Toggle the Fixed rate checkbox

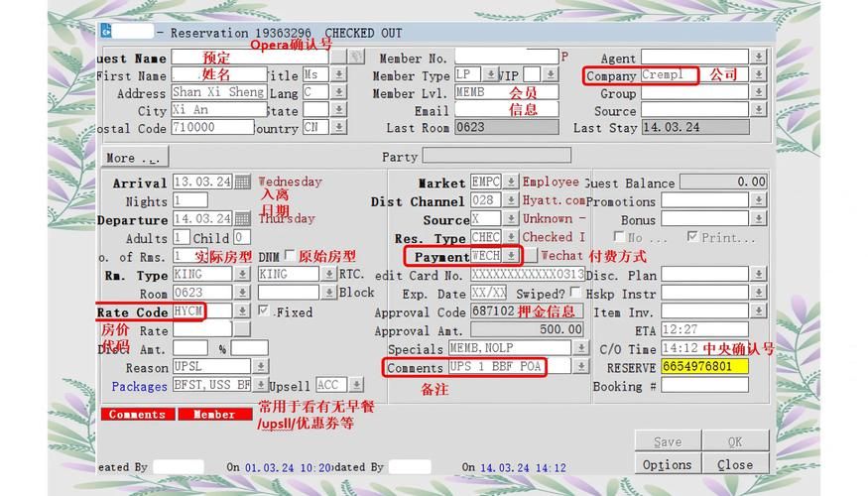(x=263, y=310)
